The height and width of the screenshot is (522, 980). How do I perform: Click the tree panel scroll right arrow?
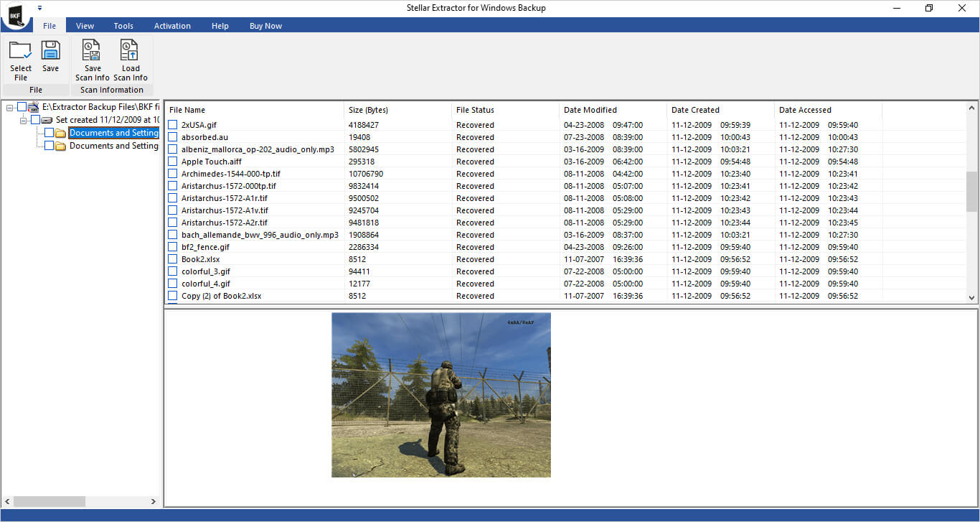pos(153,501)
